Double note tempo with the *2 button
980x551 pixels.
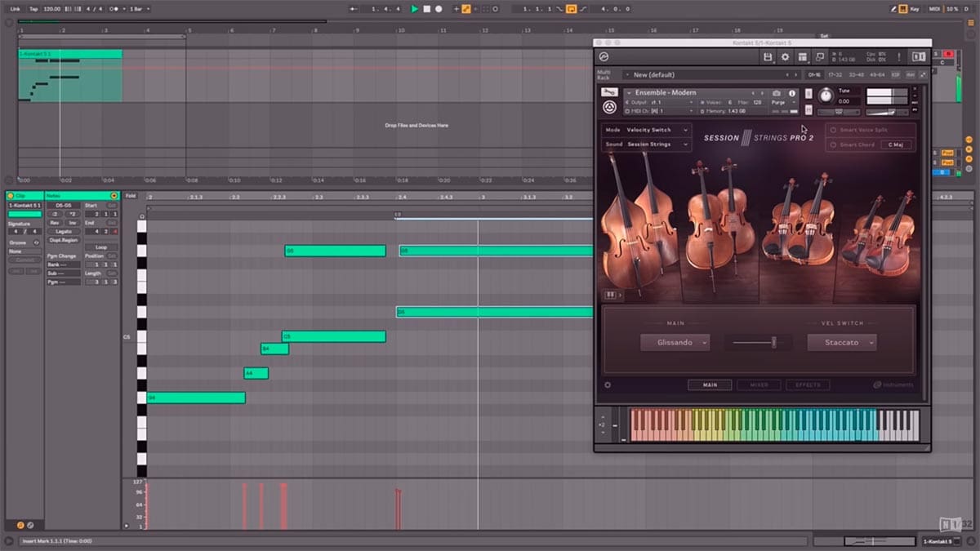click(71, 214)
